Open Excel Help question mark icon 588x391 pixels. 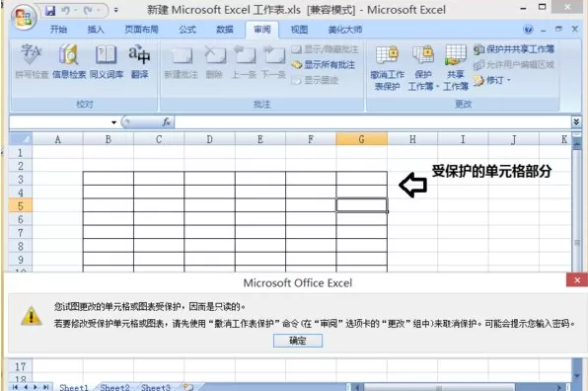[528, 30]
